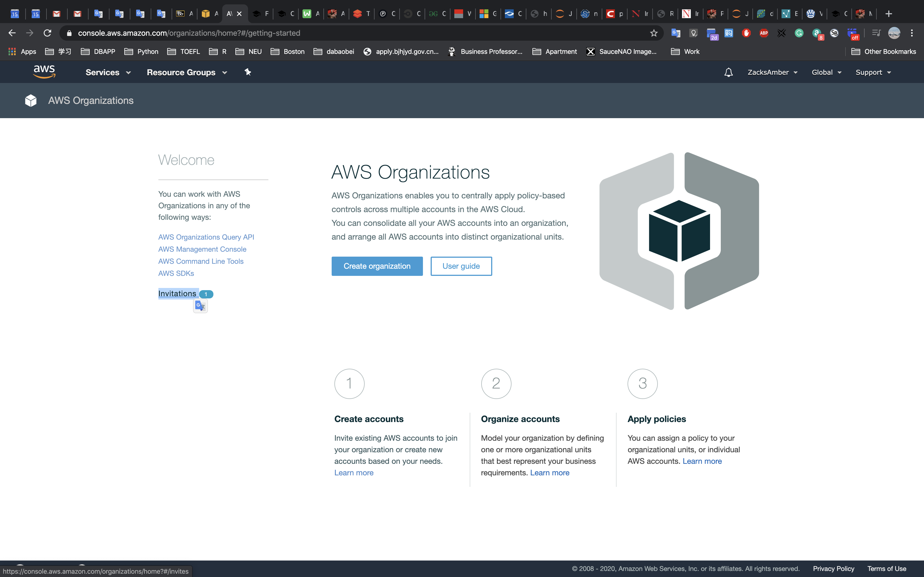
Task: Open the Global region dropdown
Action: tap(826, 73)
